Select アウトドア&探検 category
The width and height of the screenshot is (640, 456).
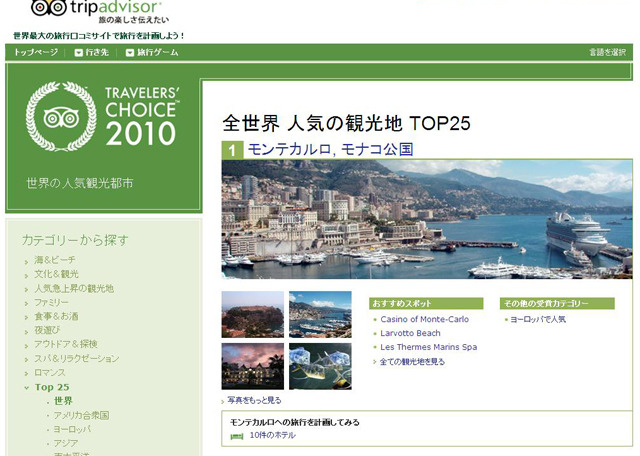click(66, 344)
